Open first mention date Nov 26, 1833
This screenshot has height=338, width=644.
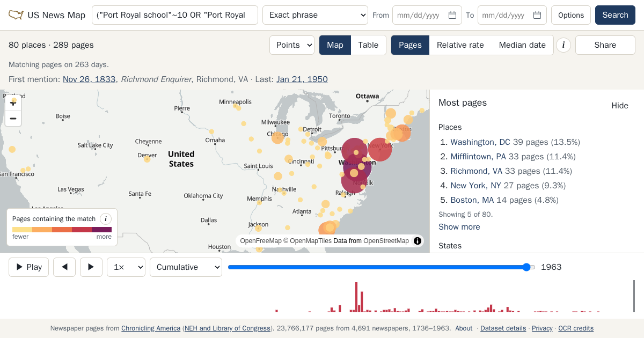pyautogui.click(x=89, y=79)
